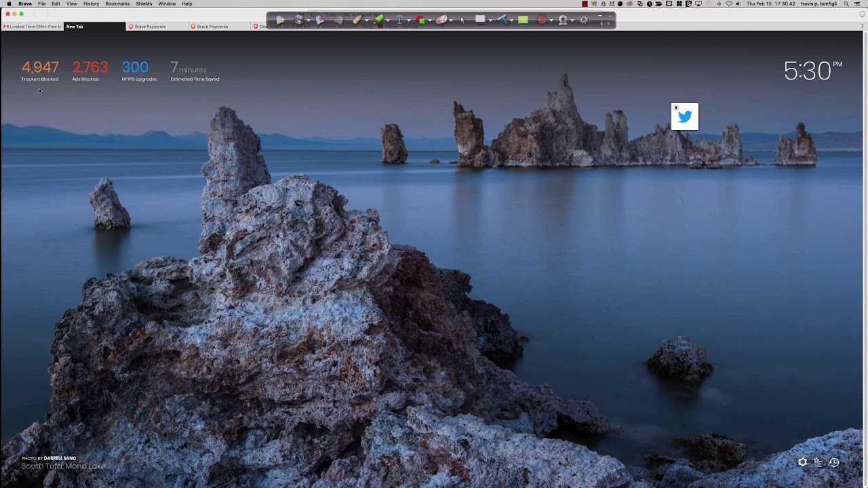Select green highlighter tool in annotation toolbar
868x488 pixels.
tap(378, 20)
